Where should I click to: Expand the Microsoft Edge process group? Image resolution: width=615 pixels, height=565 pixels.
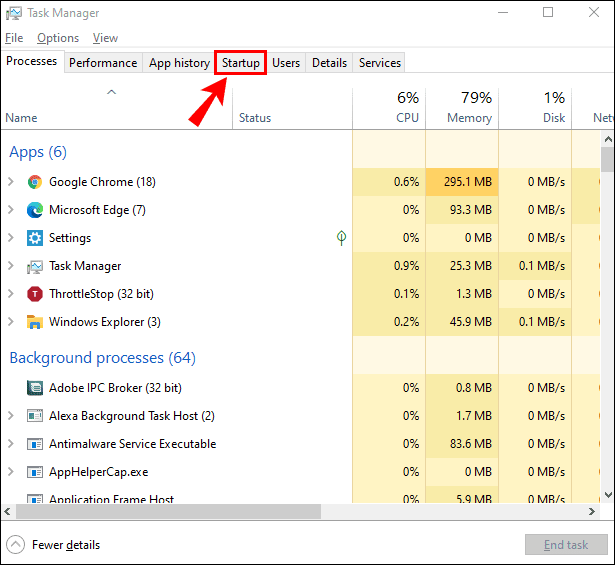11,210
